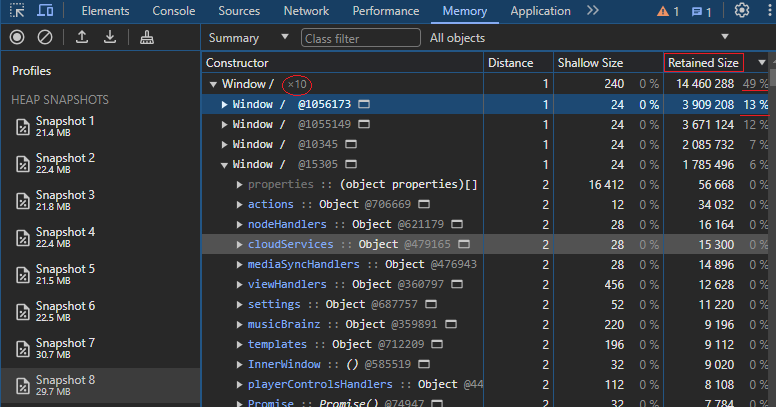Switch to the Console tab
The image size is (776, 407).
pos(174,11)
